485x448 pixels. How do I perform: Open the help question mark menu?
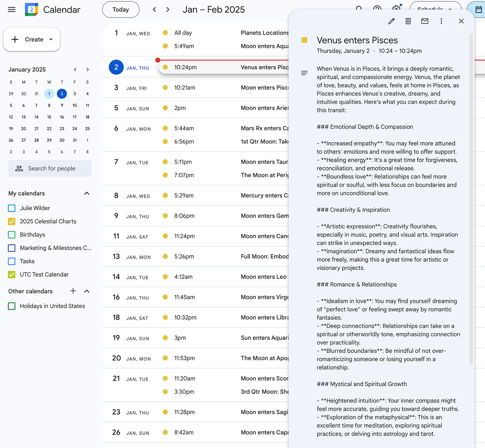(x=377, y=8)
